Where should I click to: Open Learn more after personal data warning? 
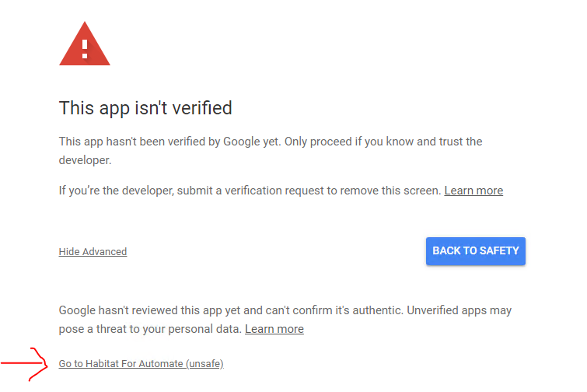tap(274, 329)
